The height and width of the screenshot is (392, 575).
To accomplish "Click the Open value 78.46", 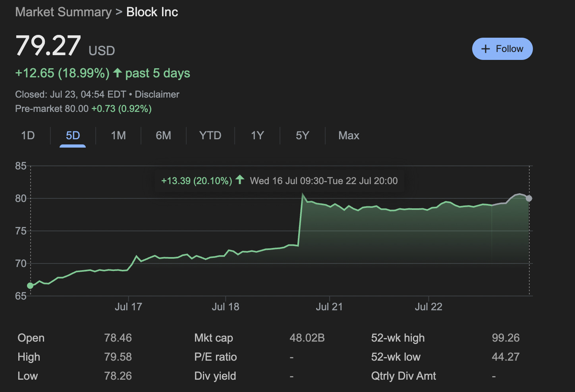I will point(118,338).
